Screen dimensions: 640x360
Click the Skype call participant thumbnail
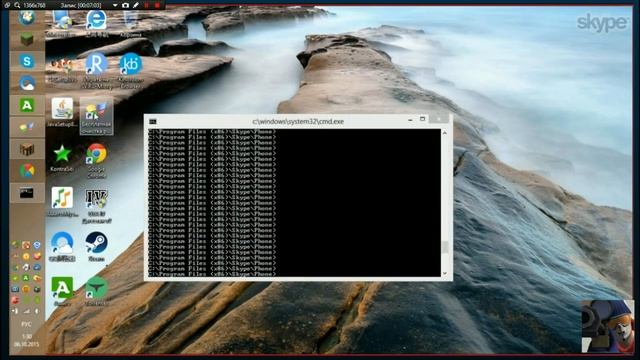coord(608,327)
